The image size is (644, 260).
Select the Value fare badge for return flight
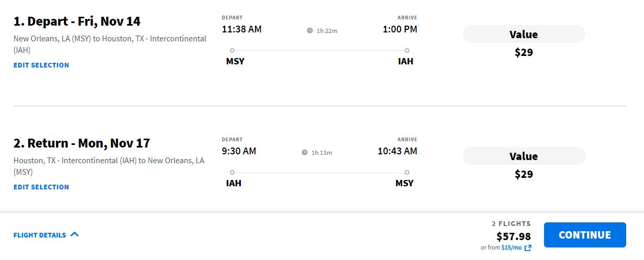tap(524, 156)
